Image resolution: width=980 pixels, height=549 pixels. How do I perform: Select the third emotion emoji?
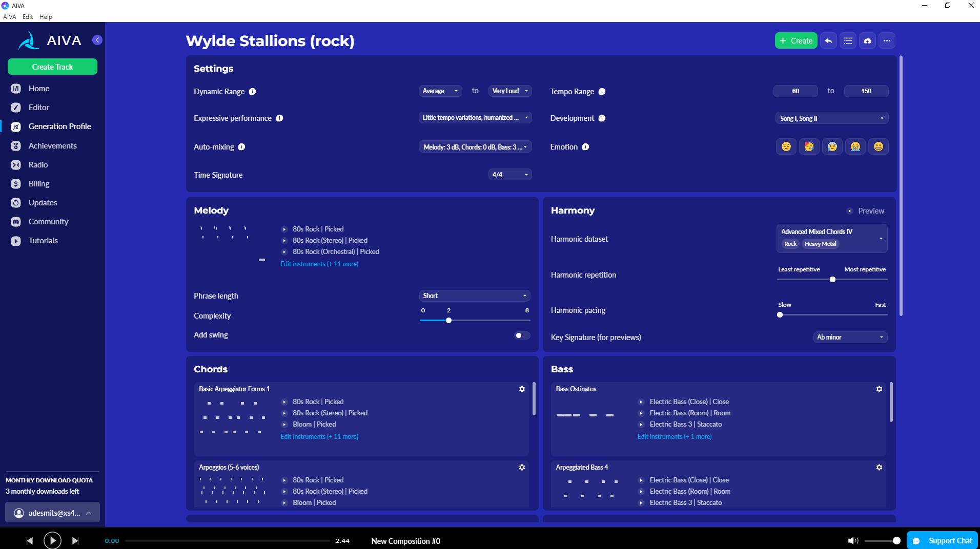(832, 147)
